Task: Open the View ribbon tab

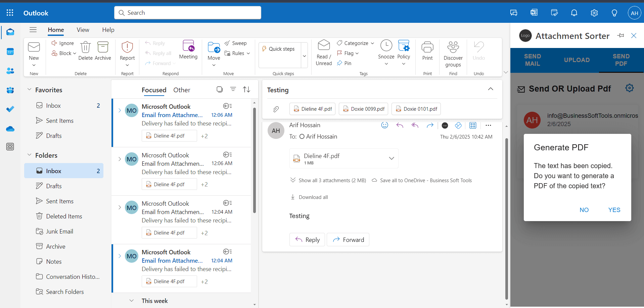Action: pyautogui.click(x=83, y=30)
